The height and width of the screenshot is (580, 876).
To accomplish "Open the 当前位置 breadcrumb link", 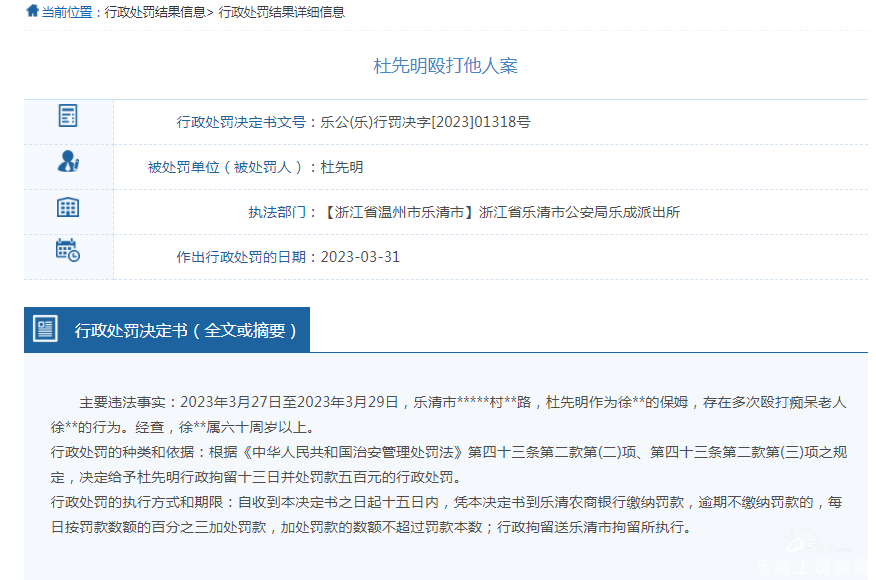I will (67, 12).
